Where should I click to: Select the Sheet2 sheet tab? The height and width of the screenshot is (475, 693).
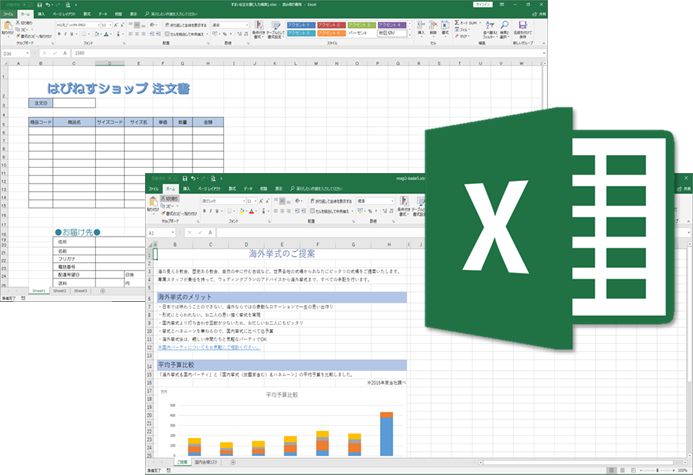60,291
